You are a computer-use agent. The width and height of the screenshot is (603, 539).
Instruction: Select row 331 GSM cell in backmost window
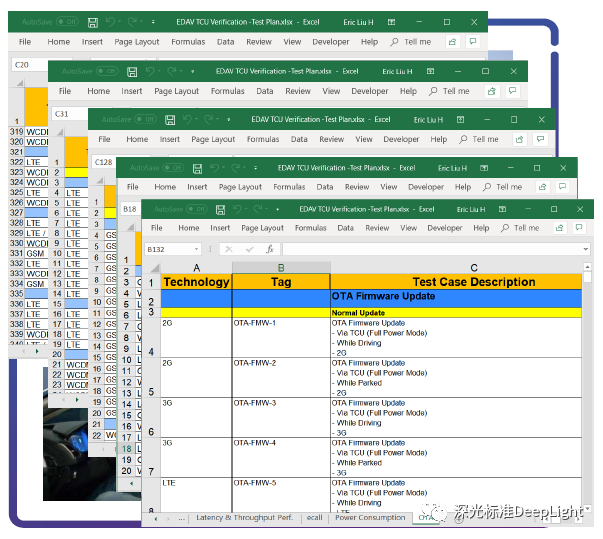(x=37, y=254)
